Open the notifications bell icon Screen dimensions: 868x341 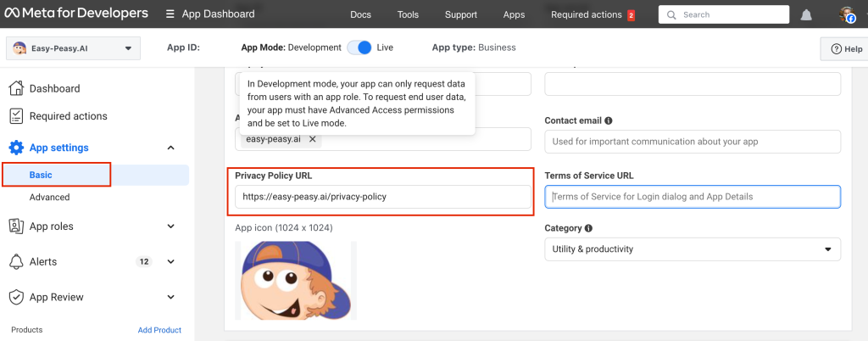[806, 14]
